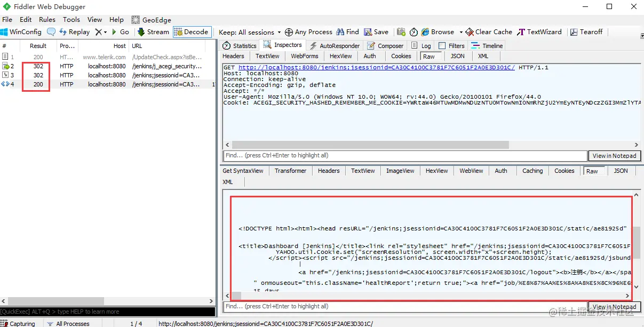Replay the selected sessions
Screen dimensions: 644x327
74,32
